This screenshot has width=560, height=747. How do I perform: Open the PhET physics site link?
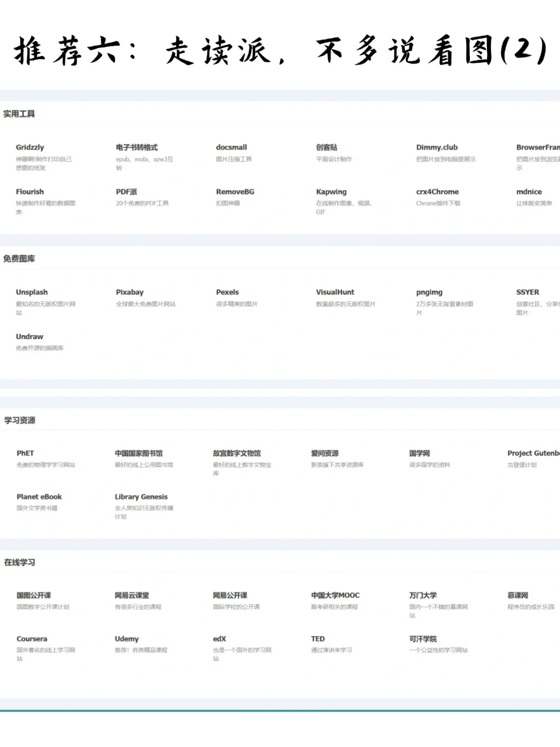coord(25,453)
